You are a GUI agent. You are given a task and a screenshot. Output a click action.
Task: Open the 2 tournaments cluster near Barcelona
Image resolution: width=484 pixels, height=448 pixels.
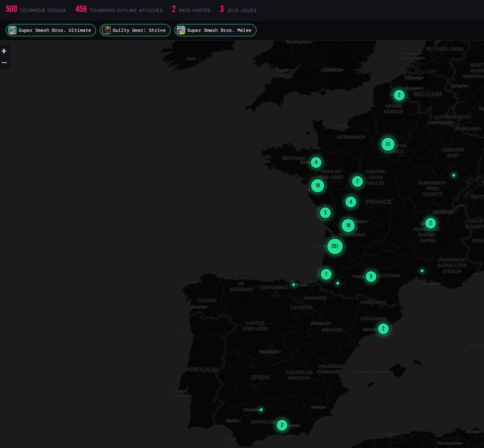(383, 329)
